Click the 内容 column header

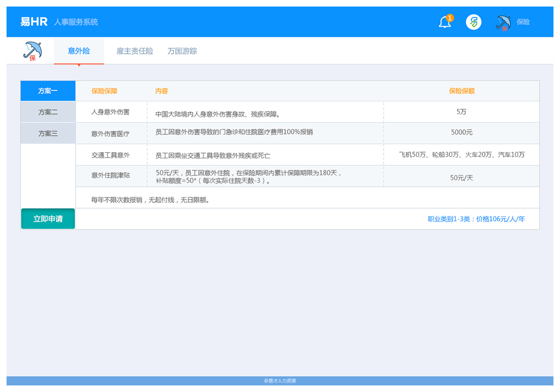(x=161, y=91)
